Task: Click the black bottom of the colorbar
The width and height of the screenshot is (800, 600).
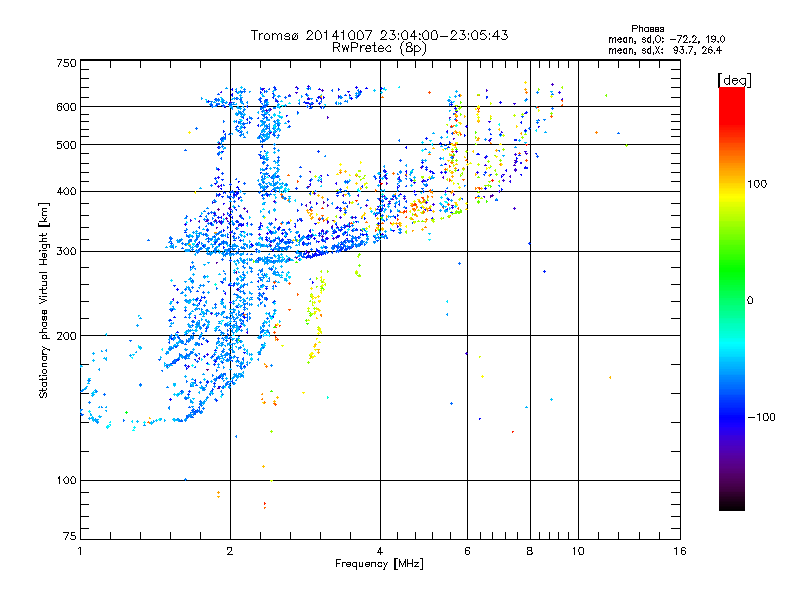Action: (x=732, y=503)
